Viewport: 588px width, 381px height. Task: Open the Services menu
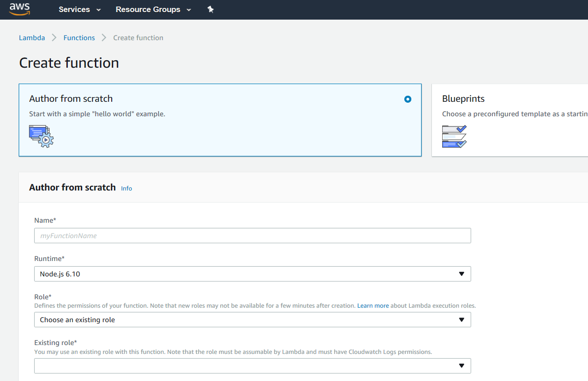point(79,9)
